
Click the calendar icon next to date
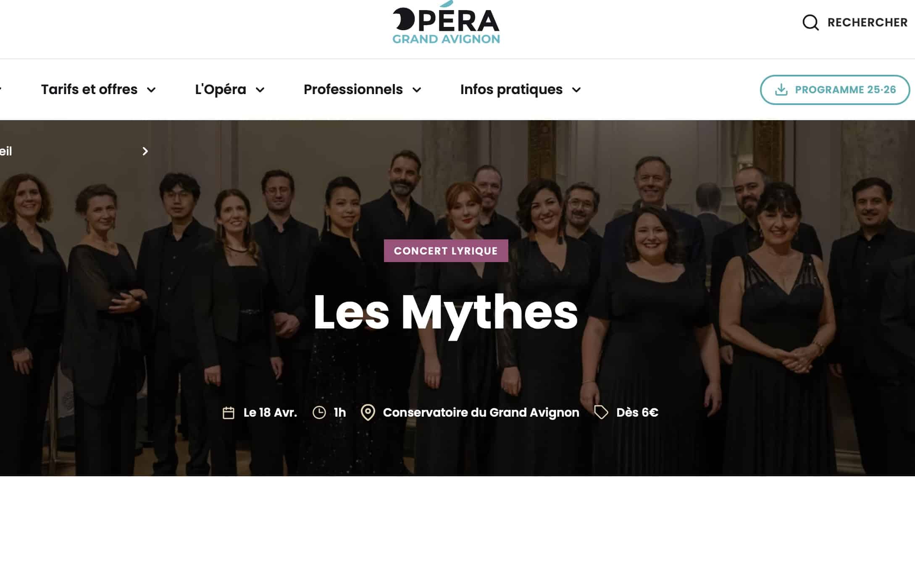(229, 413)
